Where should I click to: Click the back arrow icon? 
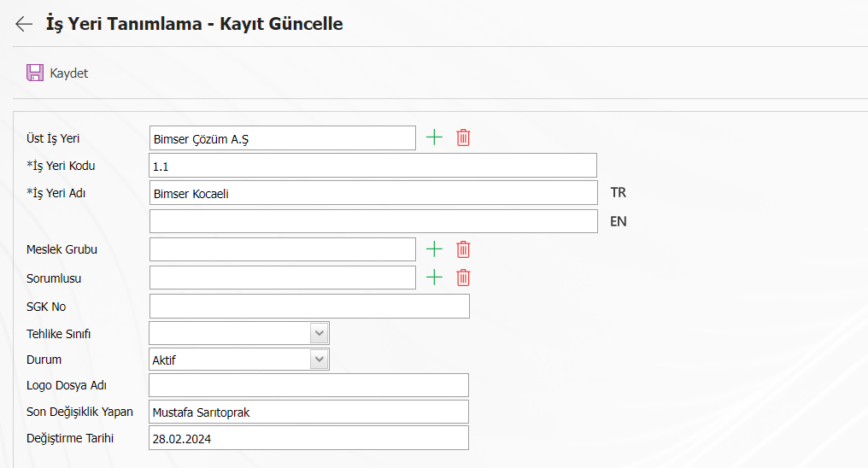pos(24,24)
